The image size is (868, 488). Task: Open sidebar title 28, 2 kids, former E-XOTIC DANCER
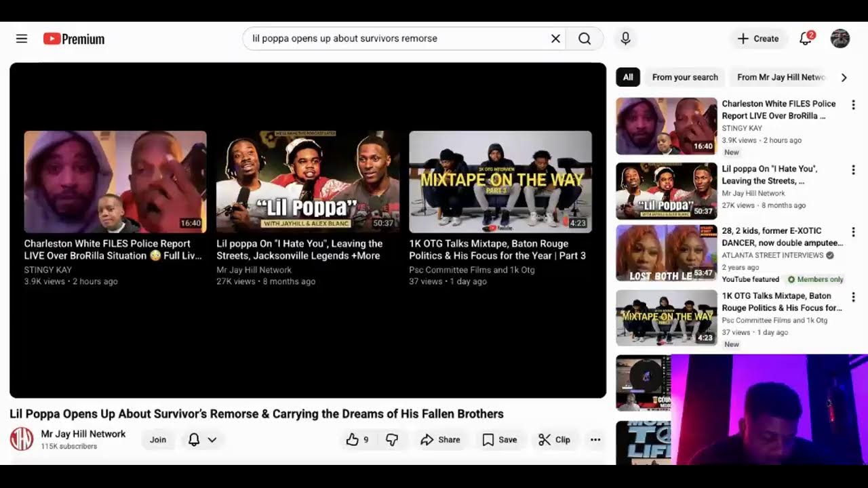point(783,237)
